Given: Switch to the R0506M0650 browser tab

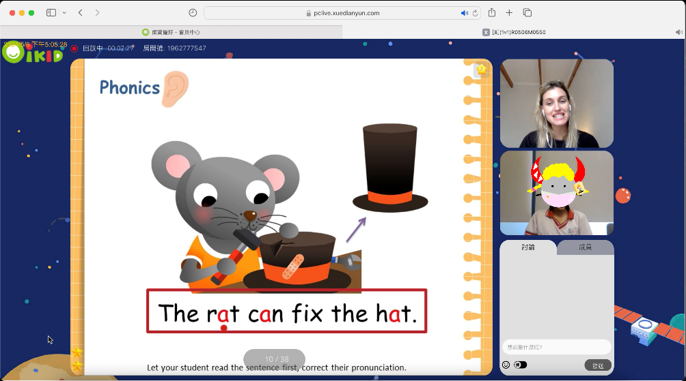Looking at the screenshot, I should click(514, 32).
